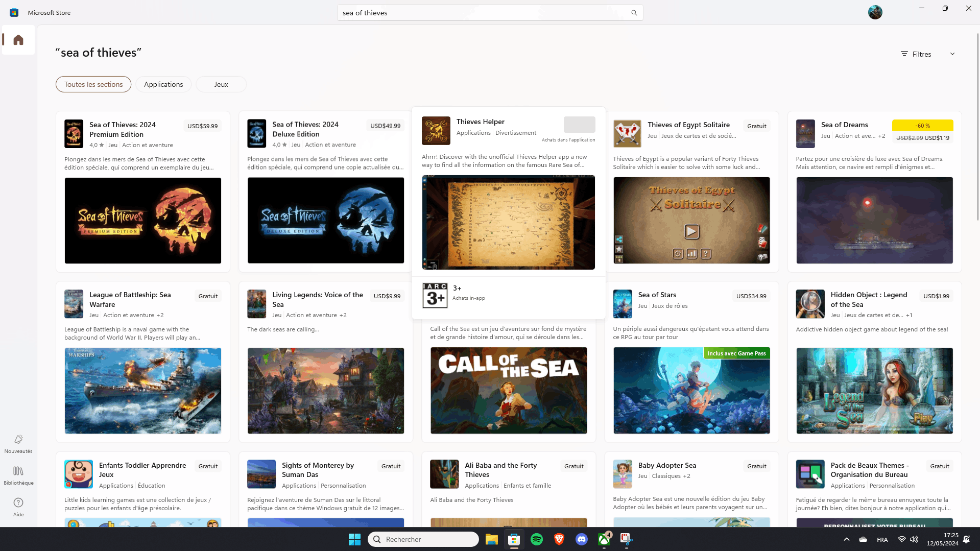Click the Thieves Helper app icon

(x=436, y=131)
